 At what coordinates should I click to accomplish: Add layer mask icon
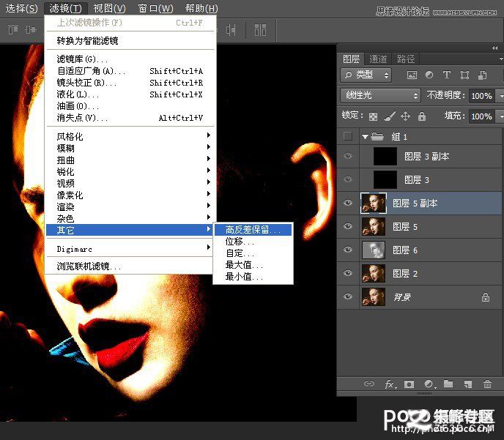pos(409,384)
